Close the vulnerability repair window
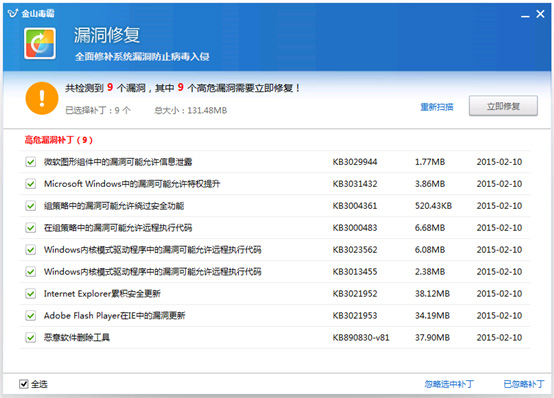The image size is (554, 398). 540,14
